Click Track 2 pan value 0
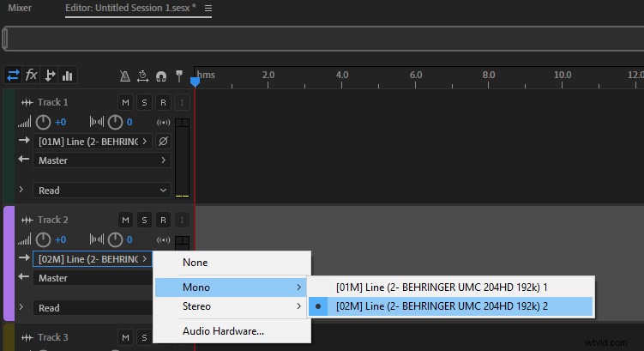This screenshot has width=644, height=351. point(129,239)
